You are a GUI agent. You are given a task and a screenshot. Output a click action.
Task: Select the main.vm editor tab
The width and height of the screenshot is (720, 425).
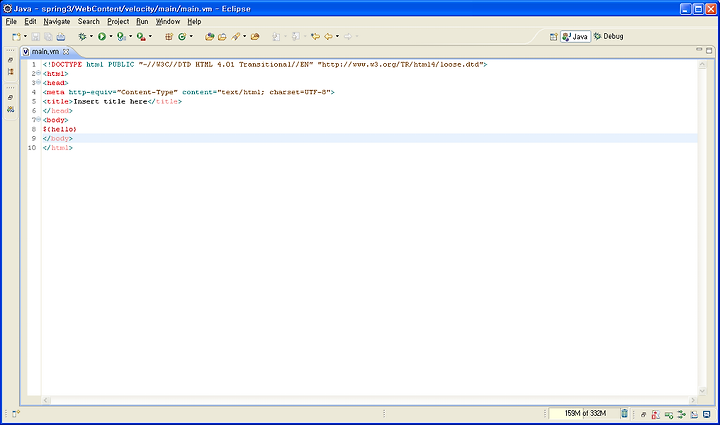tap(45, 52)
